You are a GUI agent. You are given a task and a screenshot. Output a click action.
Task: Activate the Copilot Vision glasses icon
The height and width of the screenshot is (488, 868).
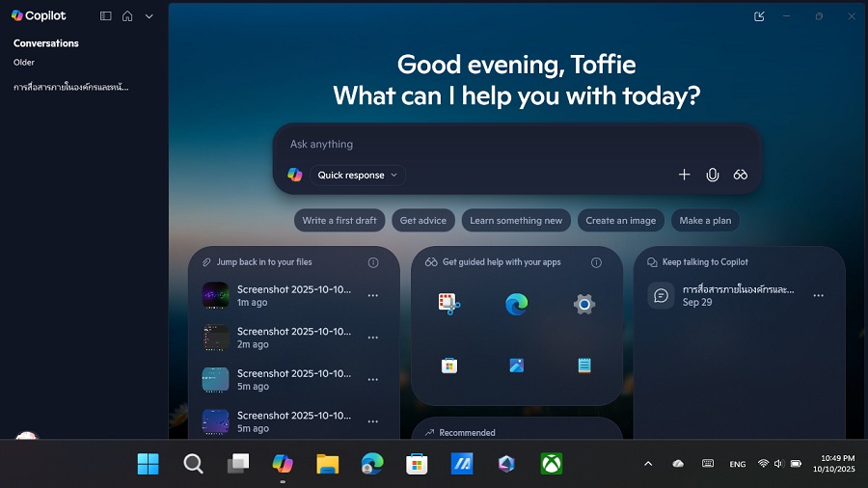pyautogui.click(x=741, y=175)
